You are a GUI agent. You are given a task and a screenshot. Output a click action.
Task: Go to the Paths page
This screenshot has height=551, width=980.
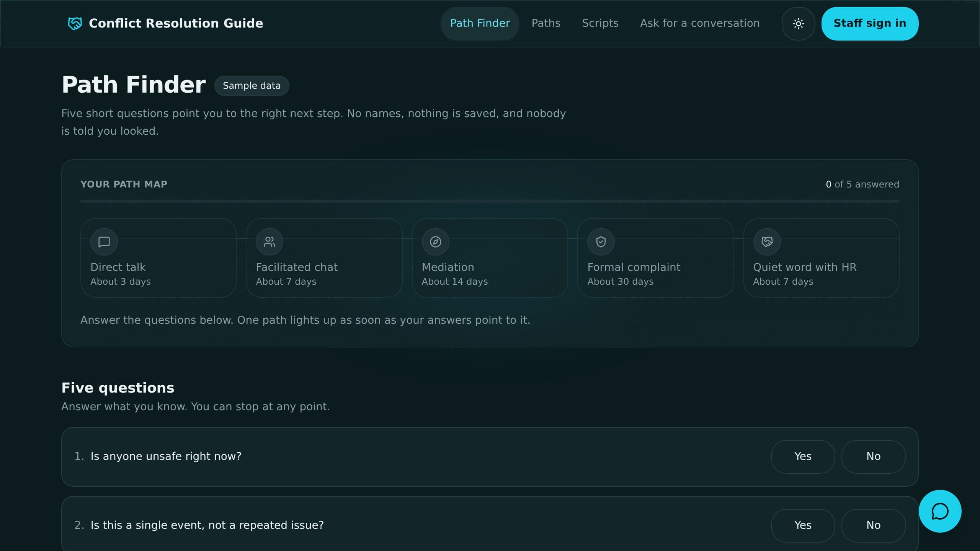pos(546,23)
